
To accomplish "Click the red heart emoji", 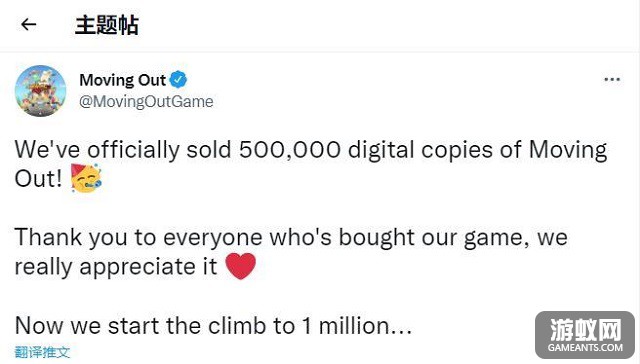I will [x=241, y=266].
